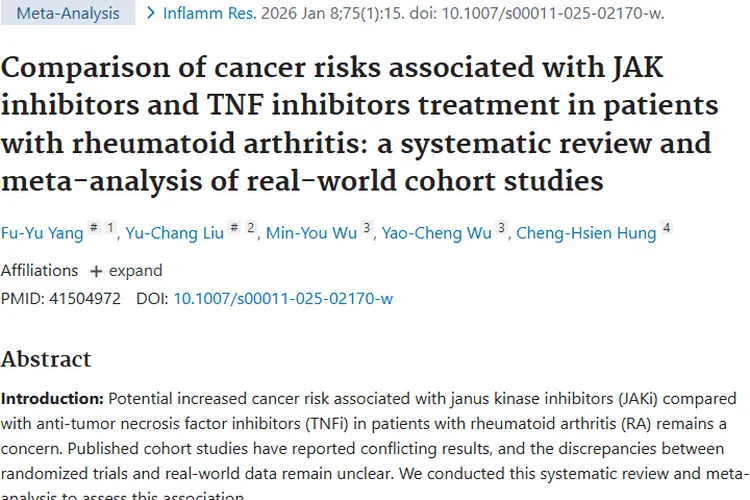Open the DOI link 10.1007/s00011-025-02170-w
The image size is (750, 500).
(x=283, y=298)
